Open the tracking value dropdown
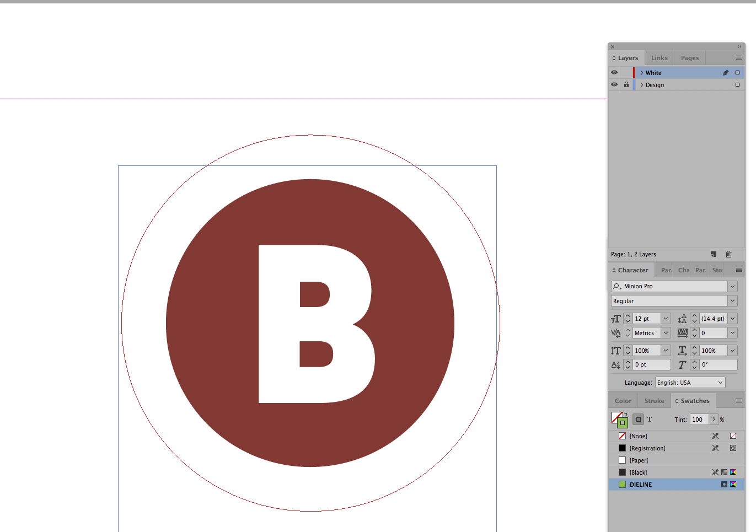The height and width of the screenshot is (532, 756). pyautogui.click(x=733, y=333)
